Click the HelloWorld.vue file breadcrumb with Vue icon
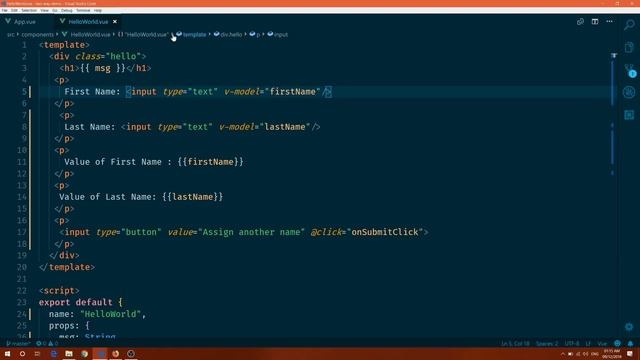Viewport: 640px width, 360px height. 87,35
